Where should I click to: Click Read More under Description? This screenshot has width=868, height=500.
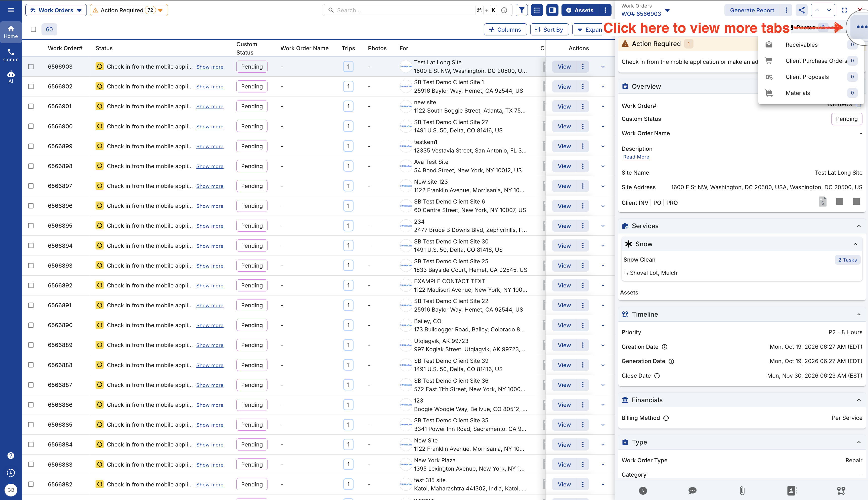tap(636, 157)
